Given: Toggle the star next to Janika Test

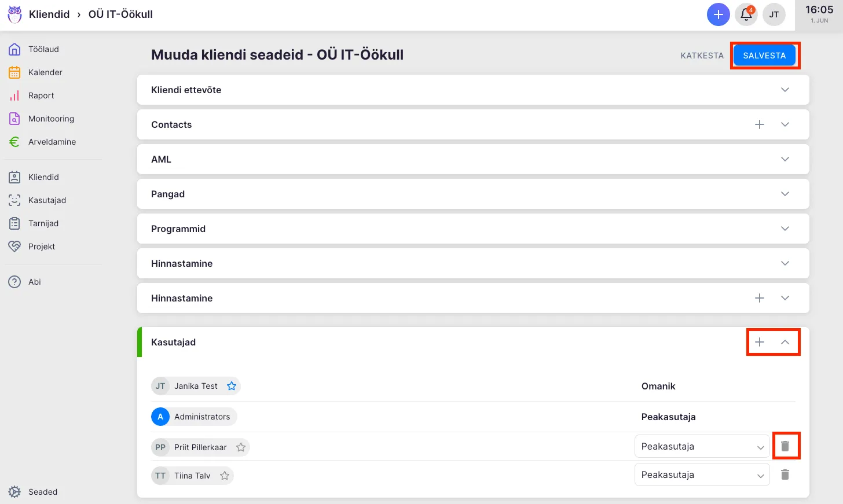Looking at the screenshot, I should tap(232, 386).
